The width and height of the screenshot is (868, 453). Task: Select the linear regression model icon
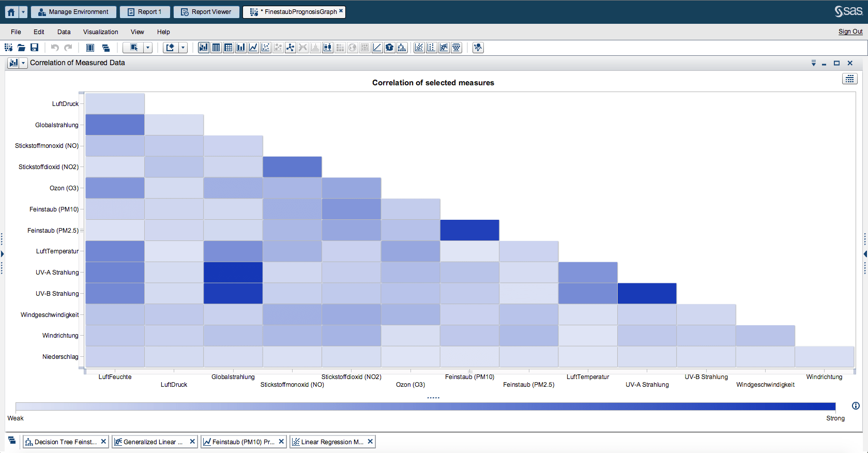coord(419,48)
